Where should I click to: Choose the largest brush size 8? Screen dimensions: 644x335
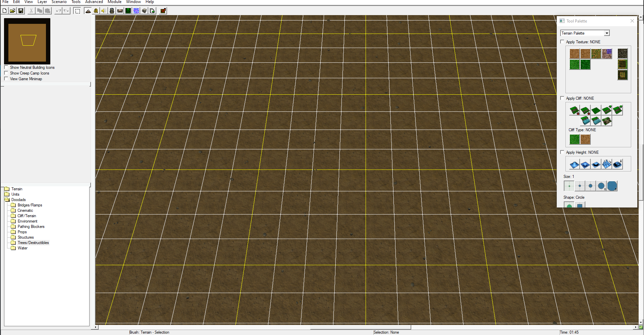point(612,186)
